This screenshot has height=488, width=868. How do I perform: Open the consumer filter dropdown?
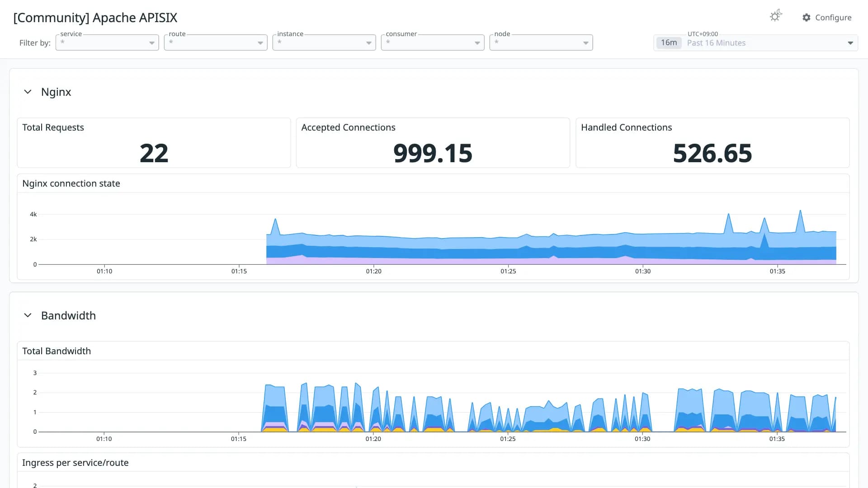click(433, 42)
